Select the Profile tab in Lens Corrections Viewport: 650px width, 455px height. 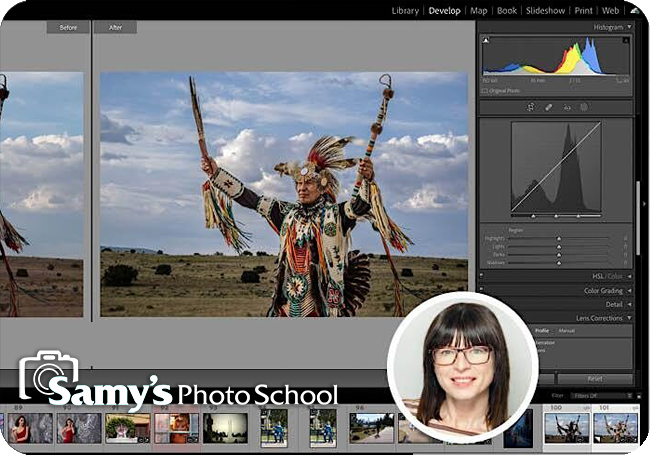(x=541, y=331)
